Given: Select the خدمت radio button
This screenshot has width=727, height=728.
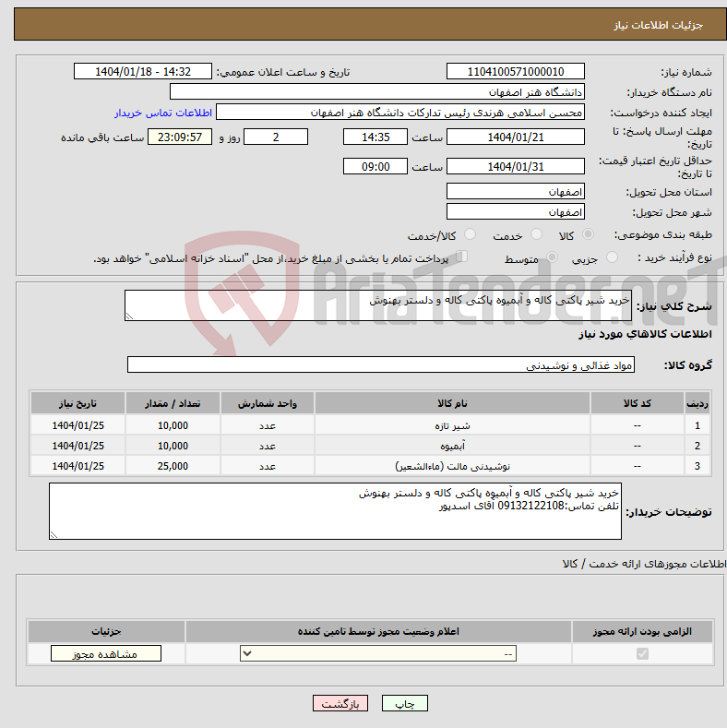Looking at the screenshot, I should (536, 234).
